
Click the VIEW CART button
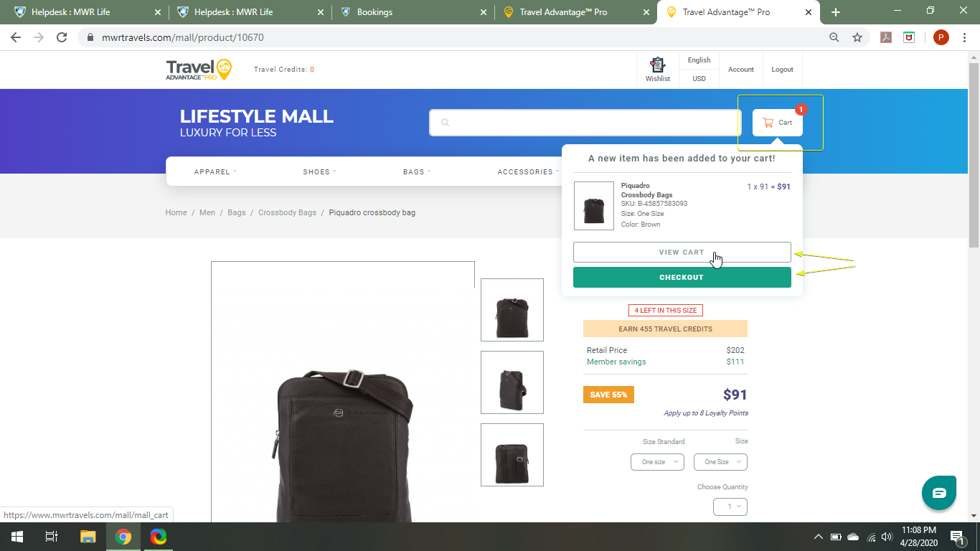click(x=682, y=253)
